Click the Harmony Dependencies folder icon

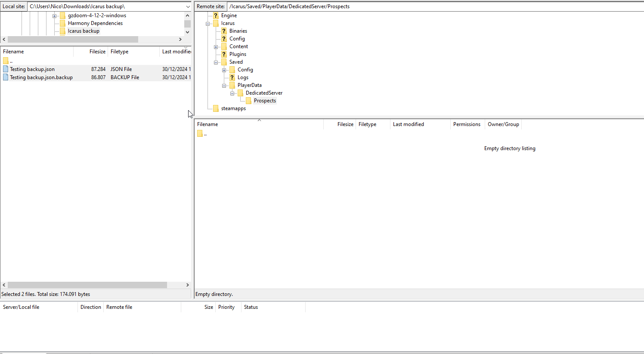[x=62, y=23]
